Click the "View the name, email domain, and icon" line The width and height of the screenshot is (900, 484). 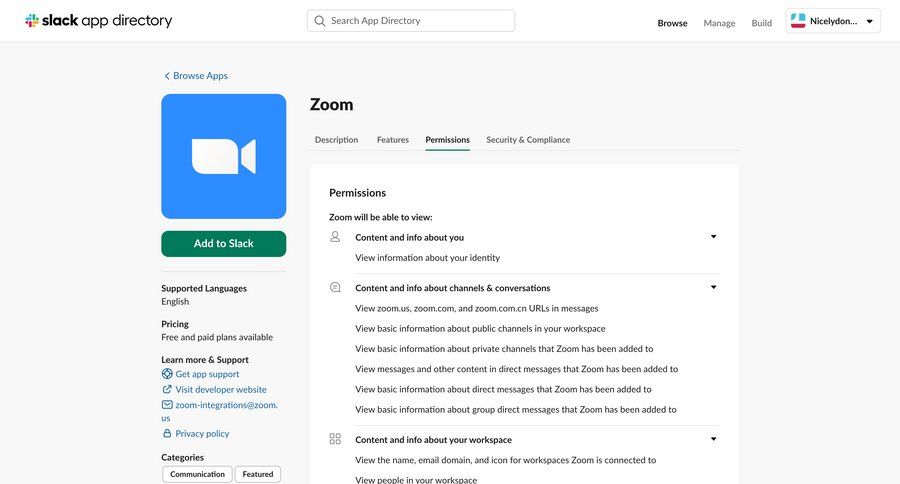(506, 460)
